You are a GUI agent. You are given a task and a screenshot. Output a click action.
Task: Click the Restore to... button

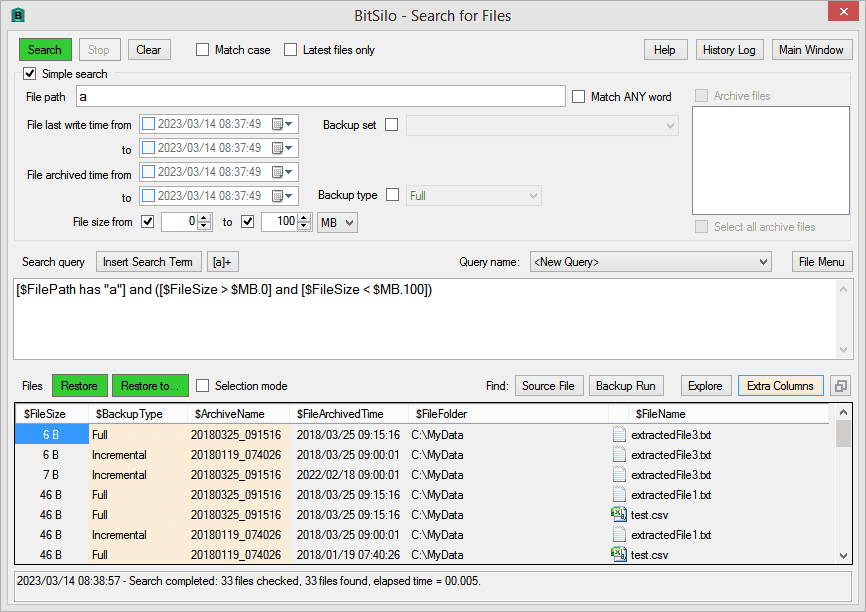click(150, 386)
